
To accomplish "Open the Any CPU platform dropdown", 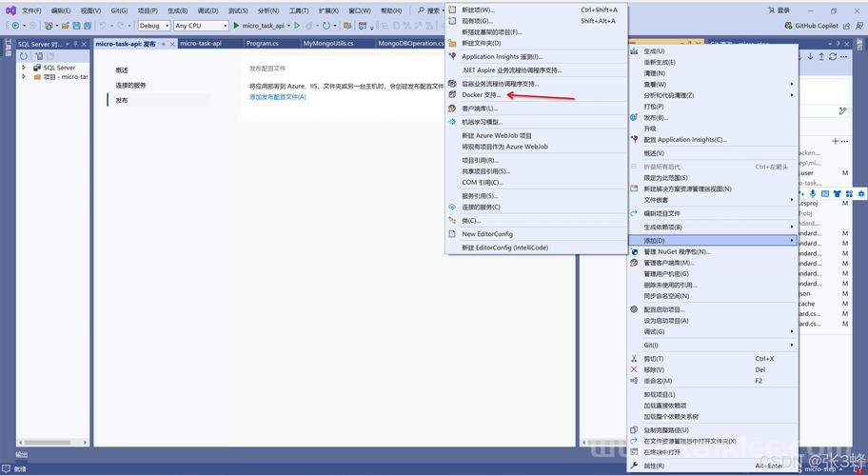I will click(201, 26).
